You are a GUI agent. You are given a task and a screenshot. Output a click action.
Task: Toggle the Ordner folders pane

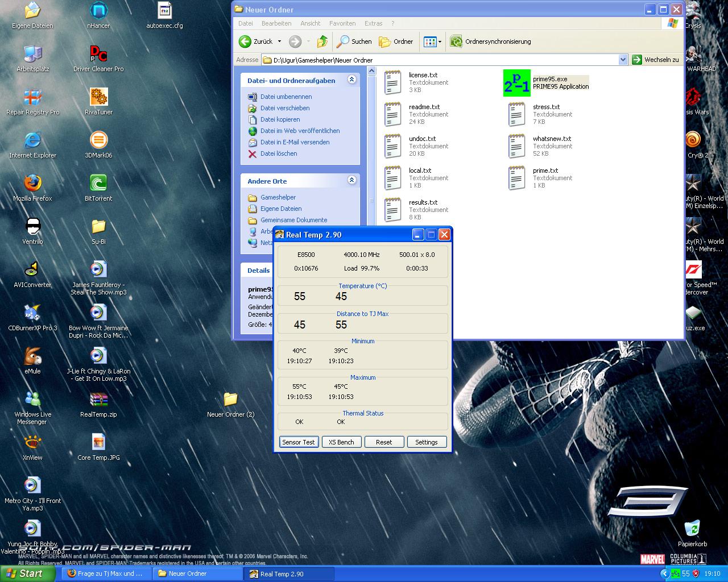coord(396,41)
